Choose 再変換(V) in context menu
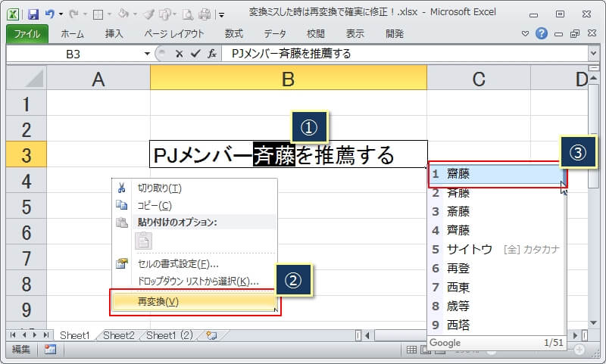The width and height of the screenshot is (606, 364). coord(195,301)
